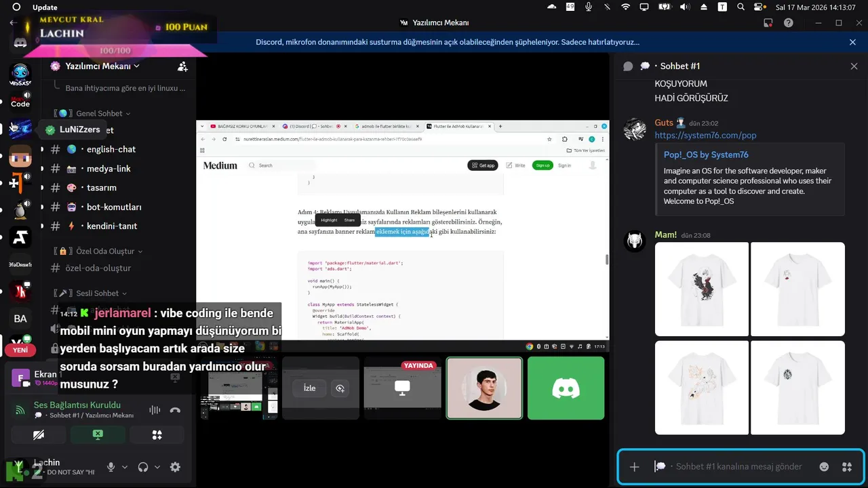This screenshot has height=488, width=868.
Task: Click the date and time clock
Action: [816, 7]
